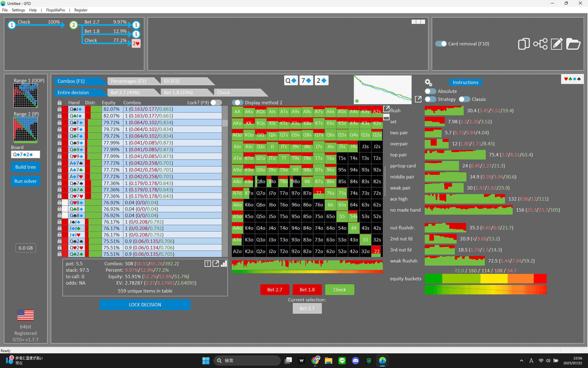The image size is (588, 368).
Task: Click the minimize matrix icon below pop-out
Action: point(386,117)
